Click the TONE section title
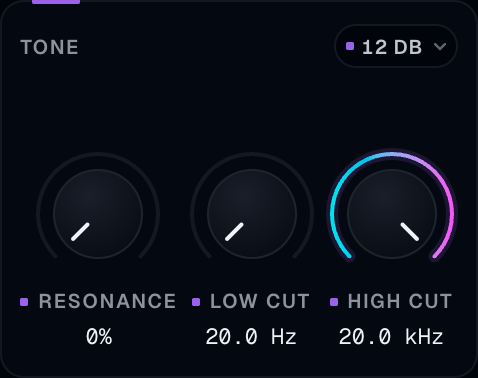 [49, 47]
